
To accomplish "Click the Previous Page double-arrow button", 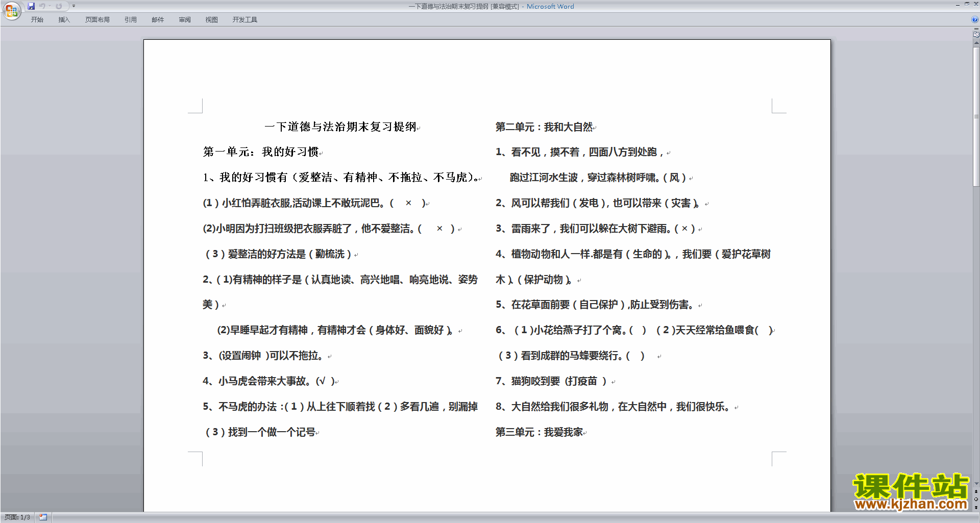I will click(x=976, y=491).
